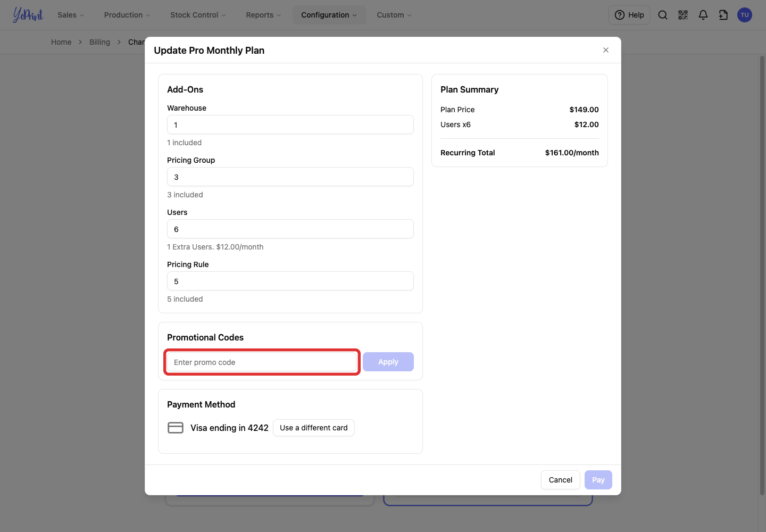Apply the promo code

(x=388, y=362)
